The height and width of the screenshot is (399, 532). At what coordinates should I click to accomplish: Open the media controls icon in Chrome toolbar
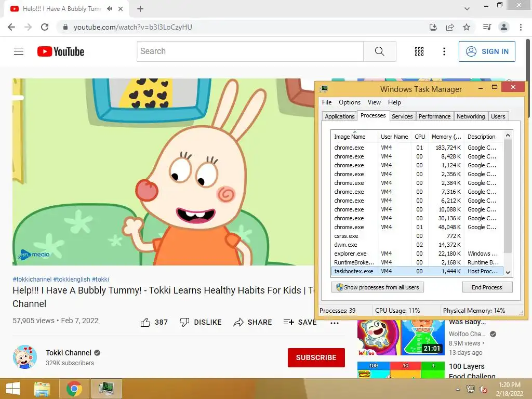[x=487, y=27]
